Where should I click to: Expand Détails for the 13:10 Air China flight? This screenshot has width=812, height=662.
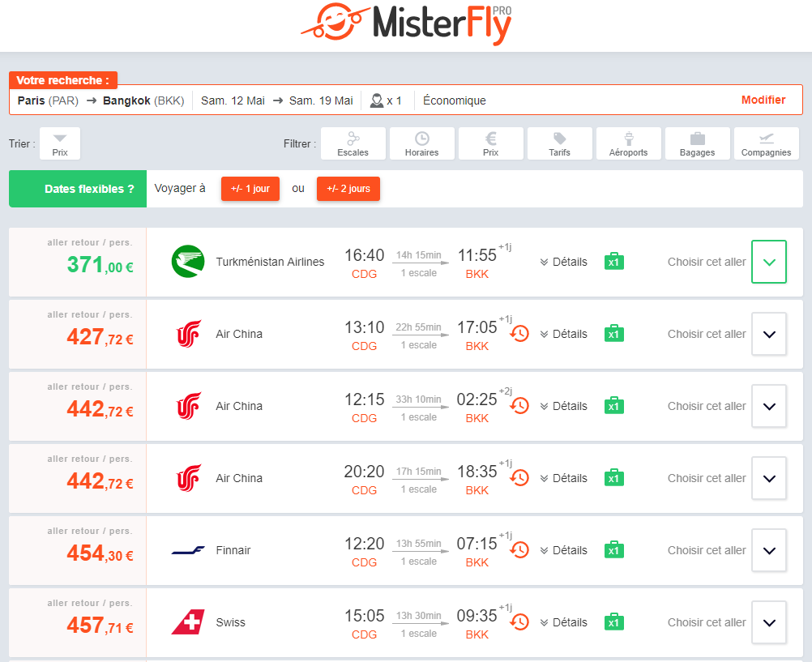point(563,334)
